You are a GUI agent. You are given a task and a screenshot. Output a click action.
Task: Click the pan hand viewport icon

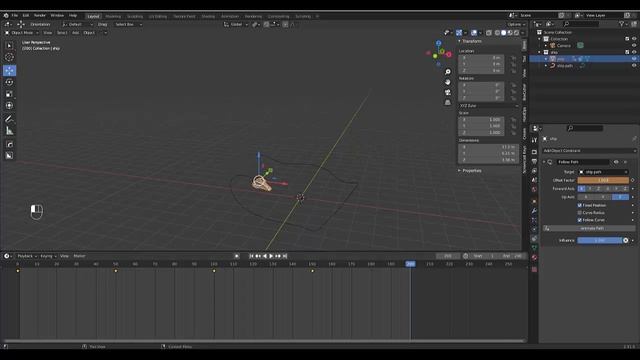coord(448,82)
